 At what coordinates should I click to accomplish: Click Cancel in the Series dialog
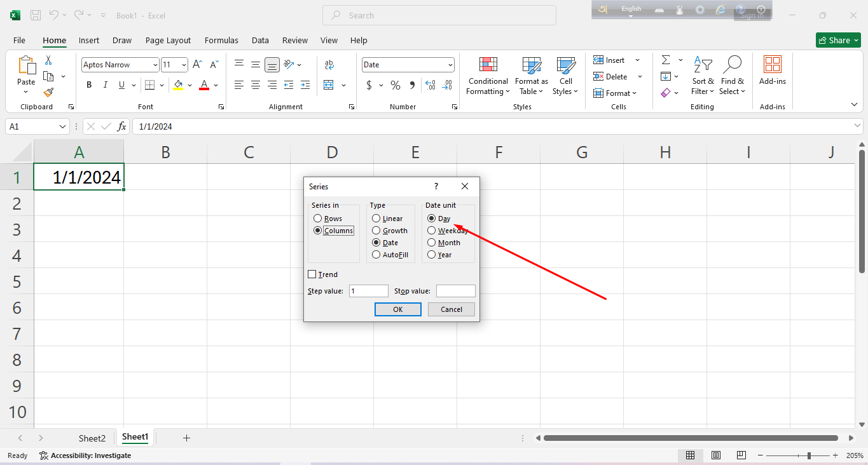[x=451, y=309]
